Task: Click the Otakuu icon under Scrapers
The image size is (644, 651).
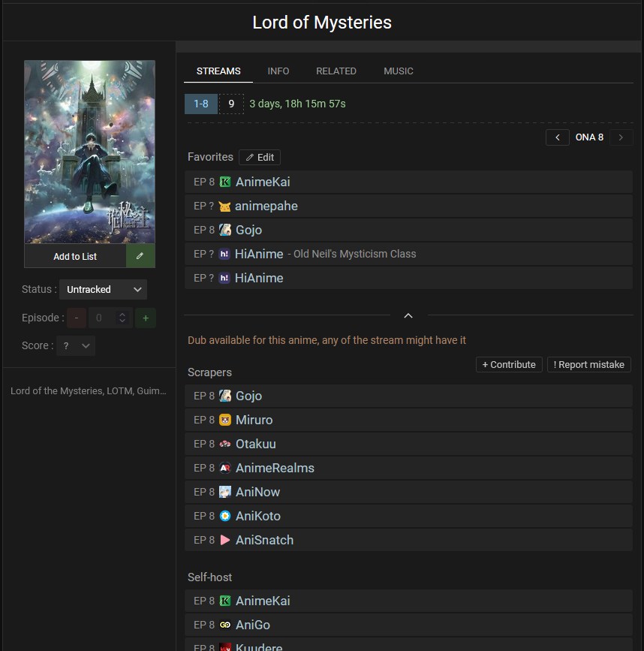Action: point(225,445)
